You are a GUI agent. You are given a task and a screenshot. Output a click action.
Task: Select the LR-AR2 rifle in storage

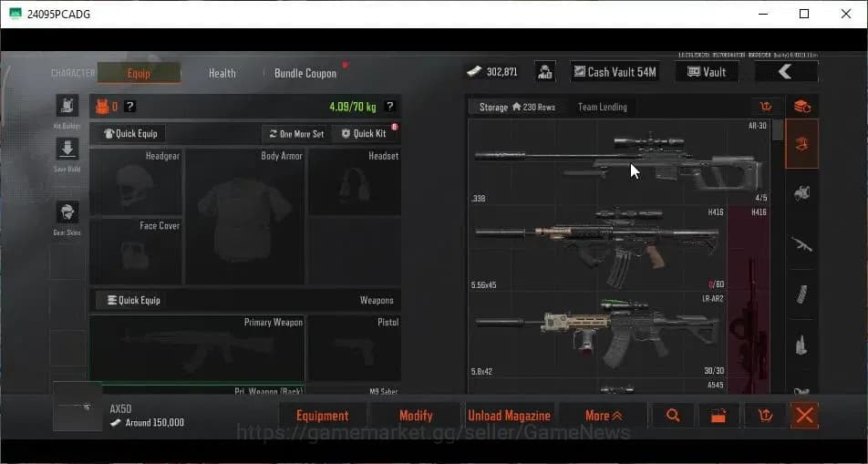(596, 335)
